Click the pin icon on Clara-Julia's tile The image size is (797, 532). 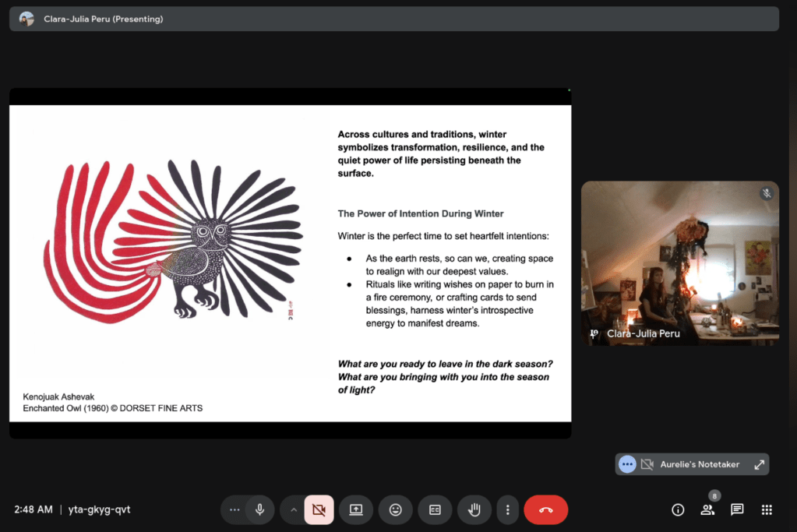point(594,333)
